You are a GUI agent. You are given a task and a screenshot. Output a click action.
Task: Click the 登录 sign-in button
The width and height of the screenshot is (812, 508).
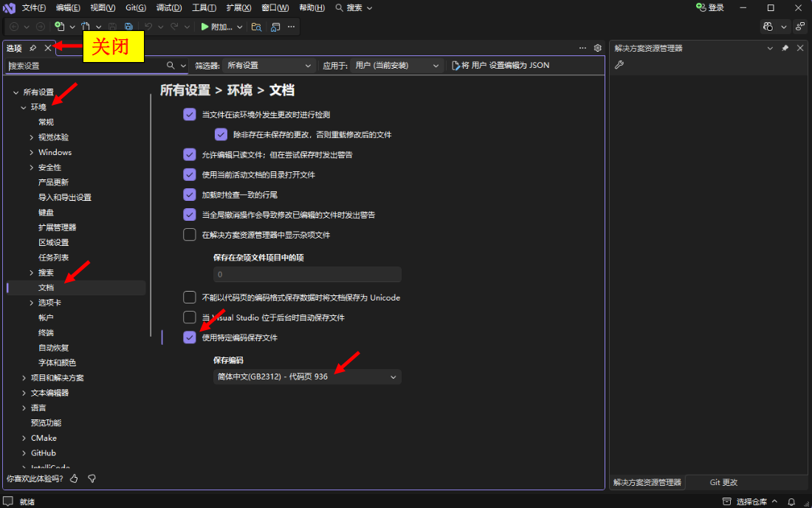tap(709, 7)
